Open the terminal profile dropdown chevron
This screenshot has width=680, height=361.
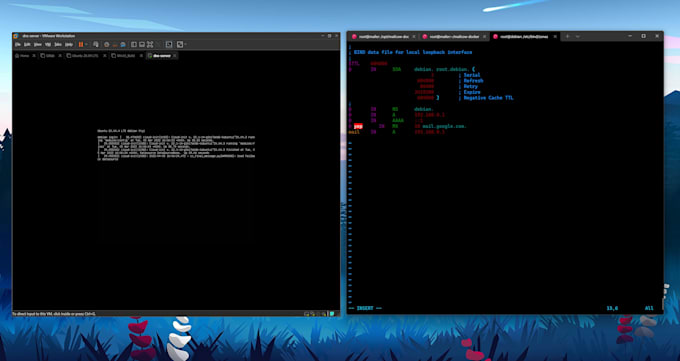coord(578,36)
